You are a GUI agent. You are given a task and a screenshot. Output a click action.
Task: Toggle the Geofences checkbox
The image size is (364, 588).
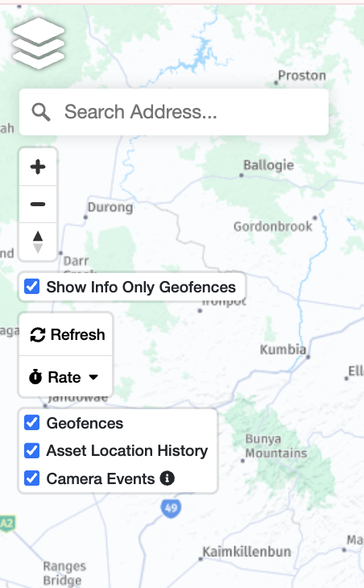click(32, 423)
